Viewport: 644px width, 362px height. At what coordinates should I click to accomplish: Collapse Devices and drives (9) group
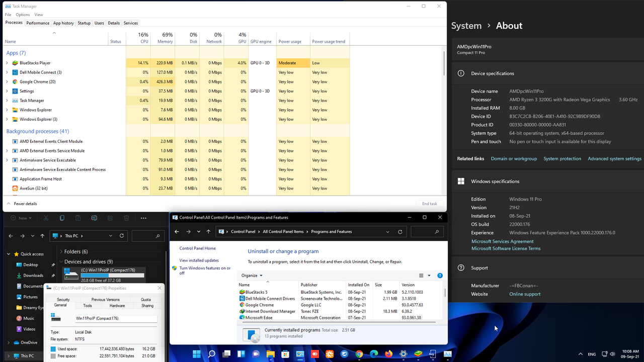(x=61, y=261)
